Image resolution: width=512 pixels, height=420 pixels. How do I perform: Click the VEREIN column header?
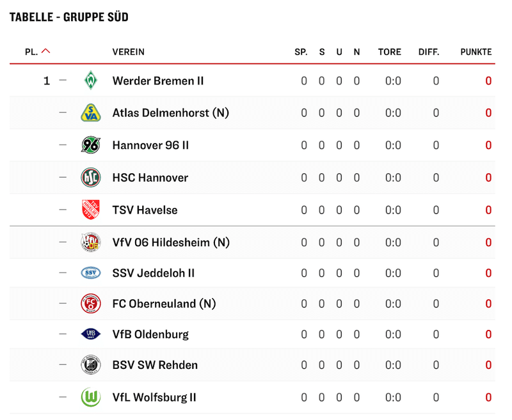click(x=129, y=52)
